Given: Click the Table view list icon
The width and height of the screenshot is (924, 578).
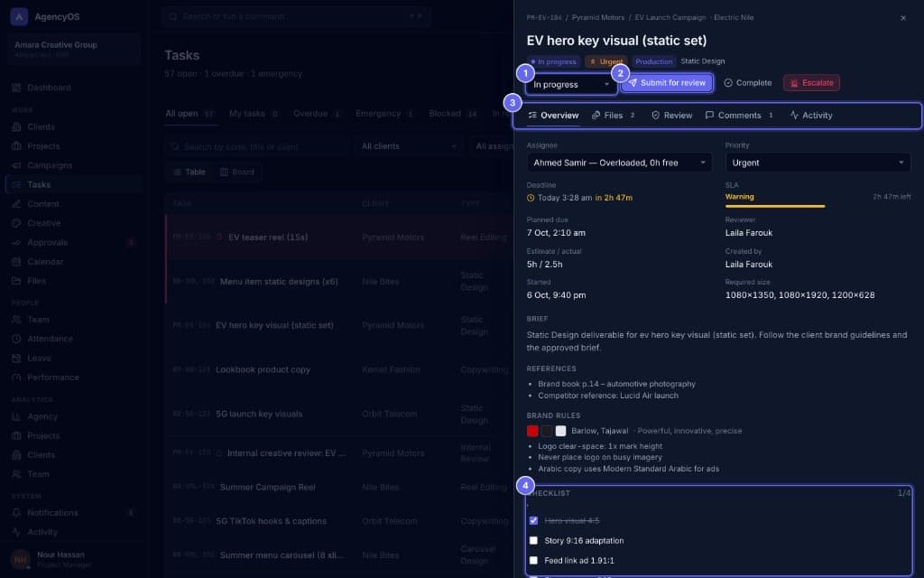Looking at the screenshot, I should coord(178,172).
